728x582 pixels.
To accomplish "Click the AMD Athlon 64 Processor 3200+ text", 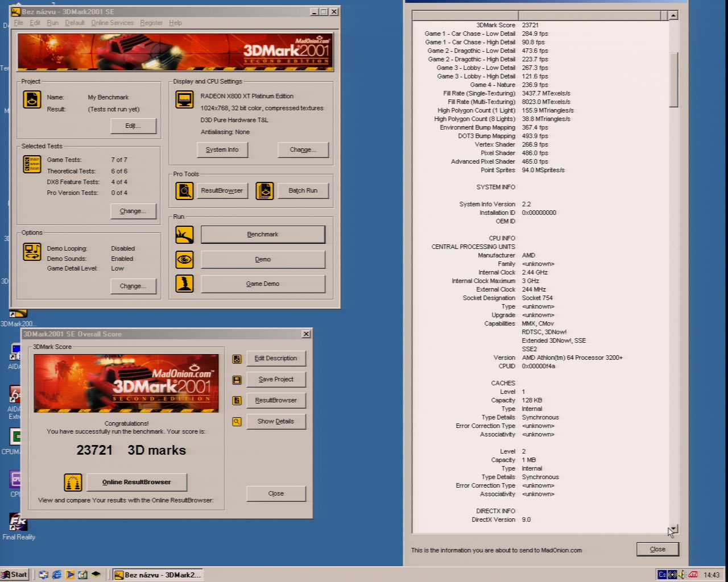I will (x=572, y=357).
